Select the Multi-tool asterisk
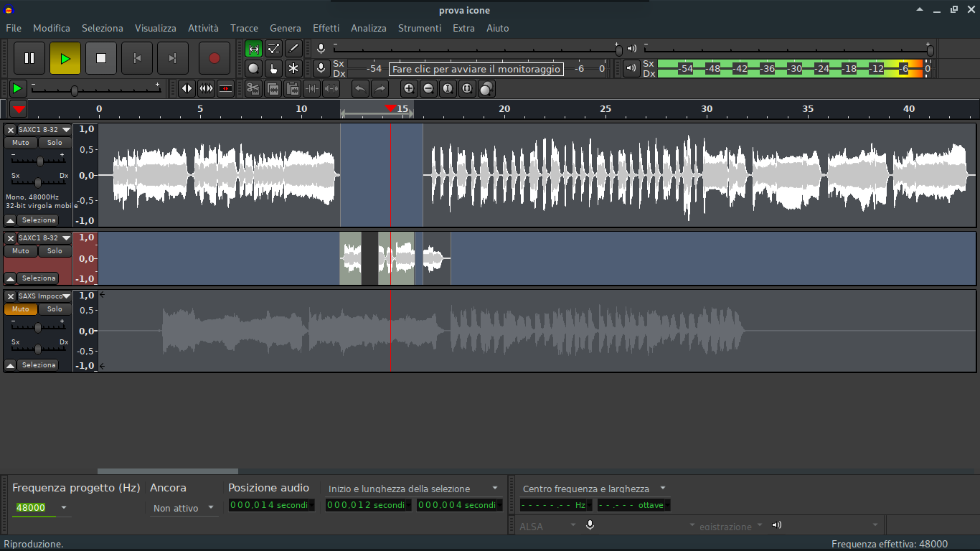This screenshot has width=980, height=551. coord(293,69)
